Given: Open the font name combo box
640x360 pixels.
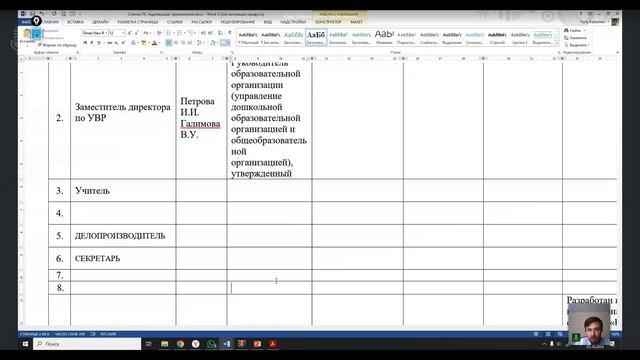Looking at the screenshot, I should pos(94,33).
